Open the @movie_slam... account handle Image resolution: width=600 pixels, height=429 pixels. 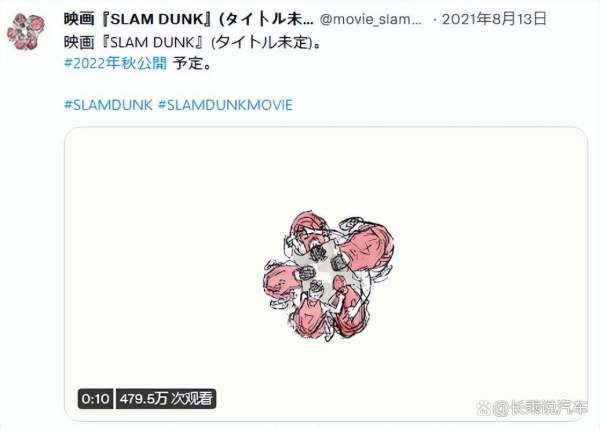point(371,19)
